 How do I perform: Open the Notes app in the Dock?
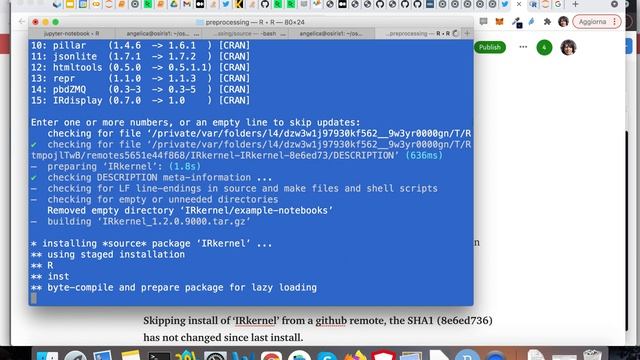pyautogui.click(x=131, y=355)
